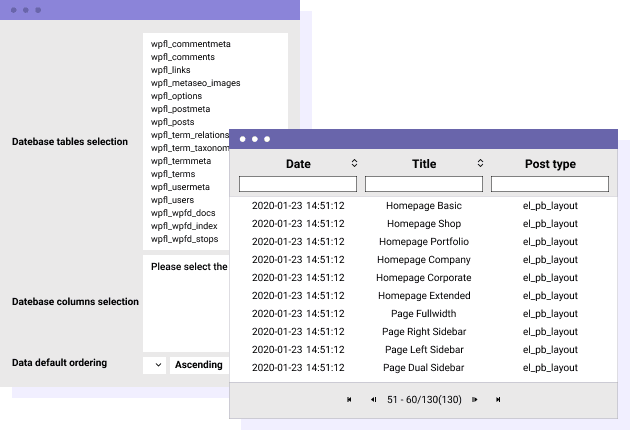Select wpfl_wpfd_docs table from list
Image resolution: width=630 pixels, height=430 pixels.
[183, 213]
